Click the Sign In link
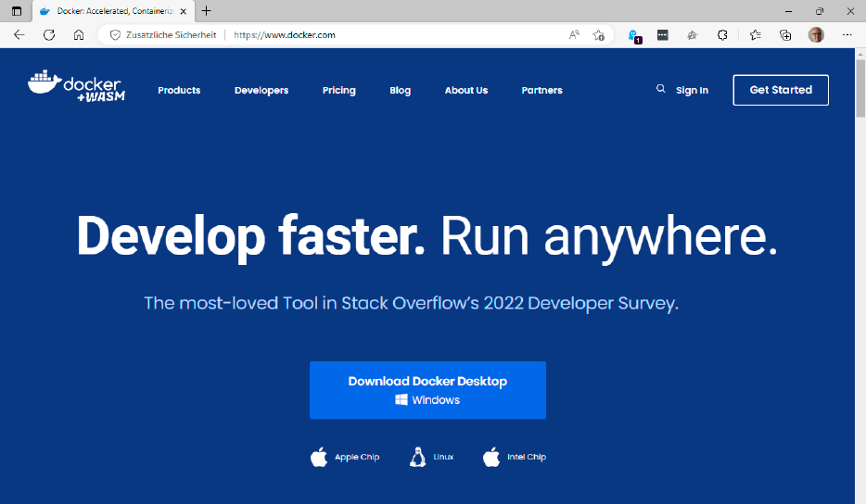This screenshot has height=504, width=866. click(x=692, y=90)
